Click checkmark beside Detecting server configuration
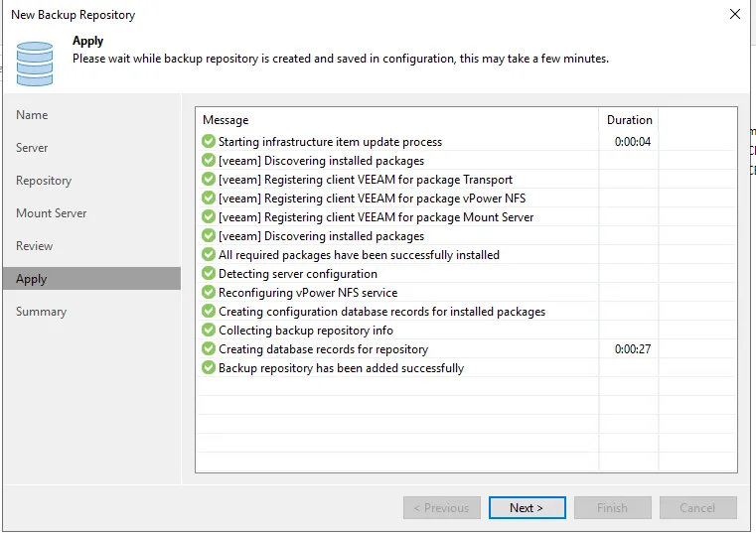This screenshot has height=533, width=756. (x=209, y=274)
